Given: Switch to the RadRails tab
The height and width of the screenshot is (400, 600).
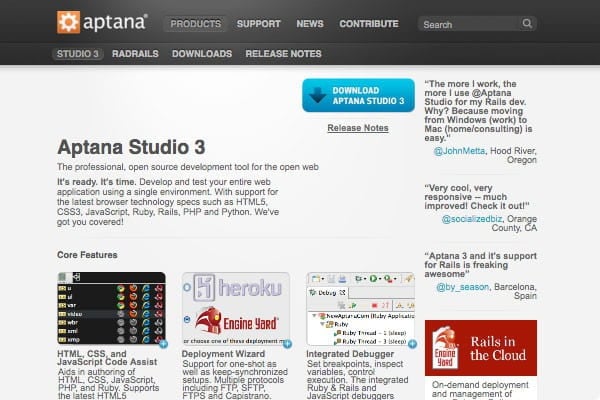Looking at the screenshot, I should [x=135, y=54].
